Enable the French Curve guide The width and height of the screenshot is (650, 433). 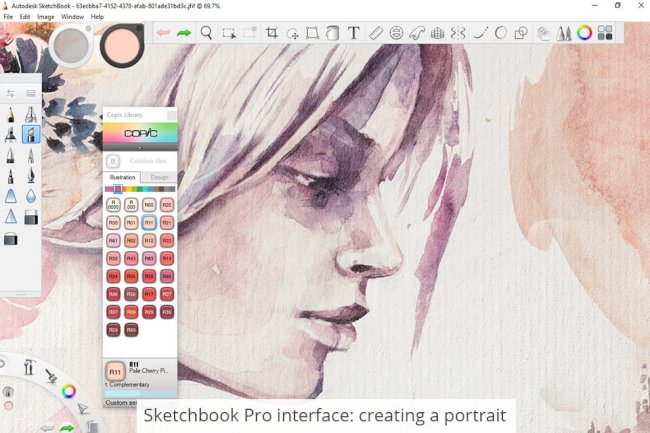point(417,33)
